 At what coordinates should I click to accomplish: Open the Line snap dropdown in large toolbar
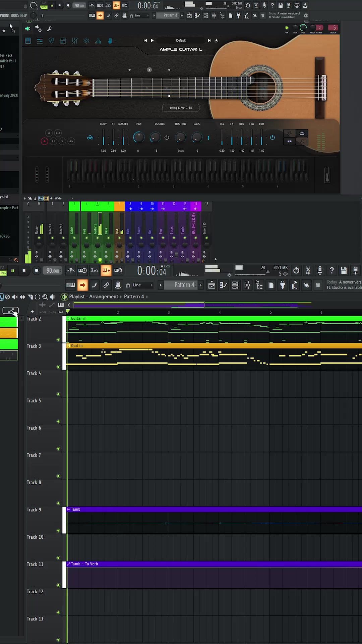pos(143,285)
